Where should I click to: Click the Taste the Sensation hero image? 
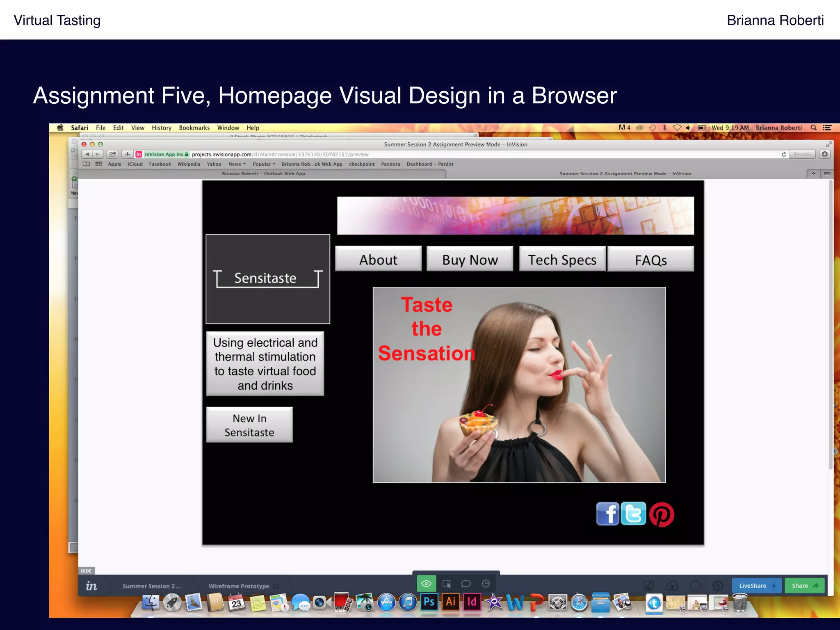tap(519, 385)
